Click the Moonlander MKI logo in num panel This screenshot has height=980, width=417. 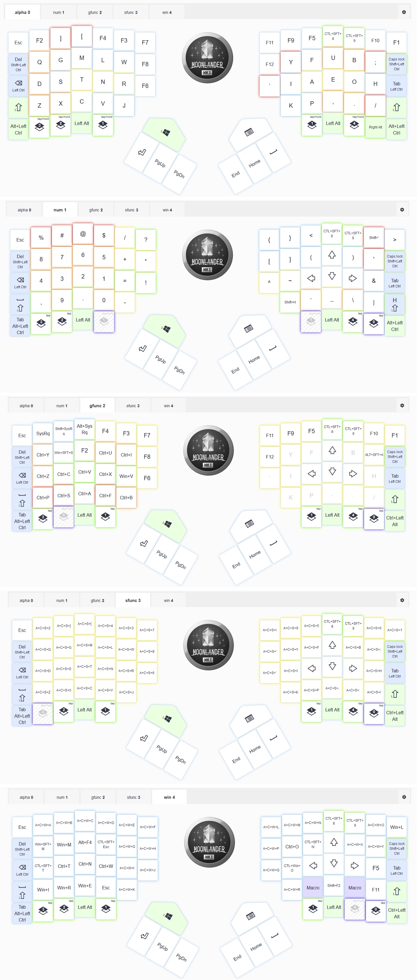tap(207, 255)
